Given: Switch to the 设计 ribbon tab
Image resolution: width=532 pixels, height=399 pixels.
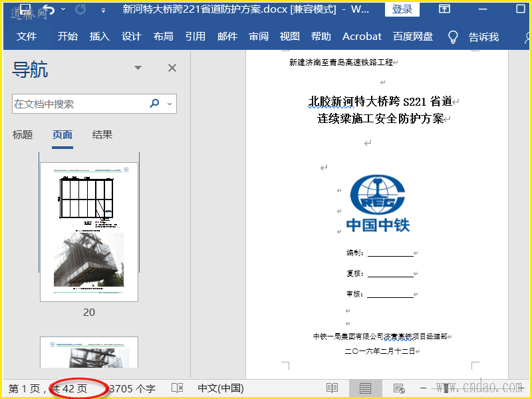Looking at the screenshot, I should pyautogui.click(x=131, y=37).
